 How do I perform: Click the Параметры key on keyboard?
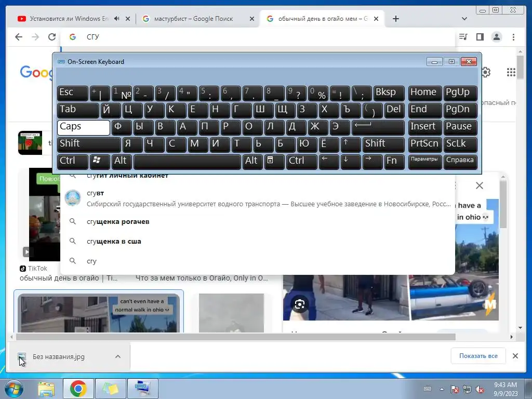coord(425,162)
